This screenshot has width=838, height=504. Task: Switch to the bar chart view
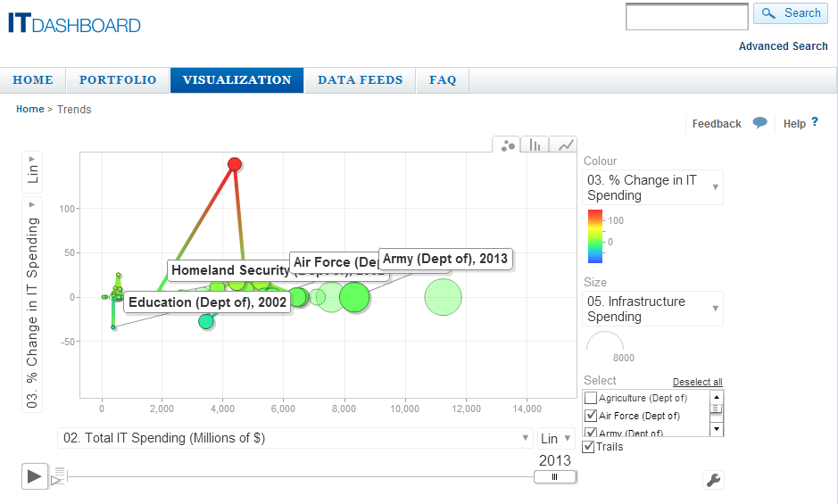535,145
